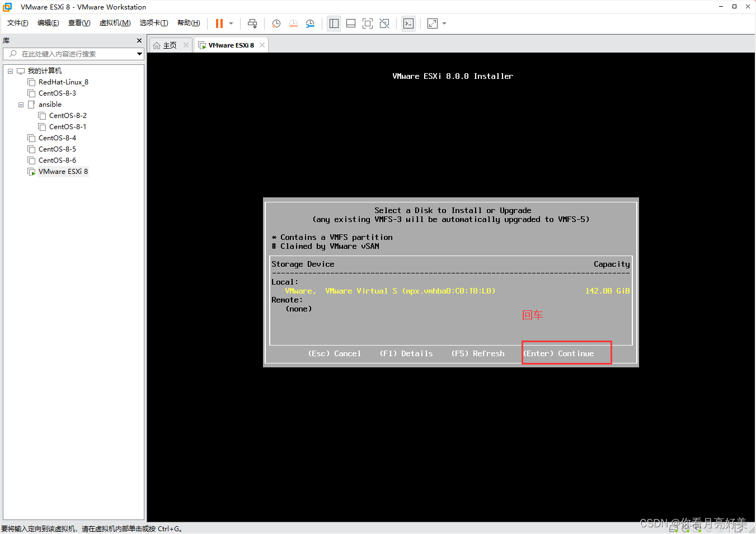Click (F1) Details in the installer

point(406,353)
